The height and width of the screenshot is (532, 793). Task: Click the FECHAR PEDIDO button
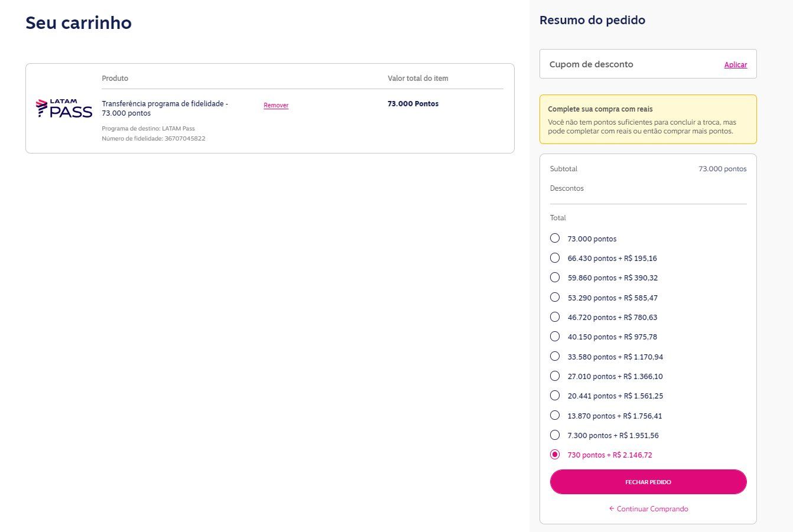(648, 482)
